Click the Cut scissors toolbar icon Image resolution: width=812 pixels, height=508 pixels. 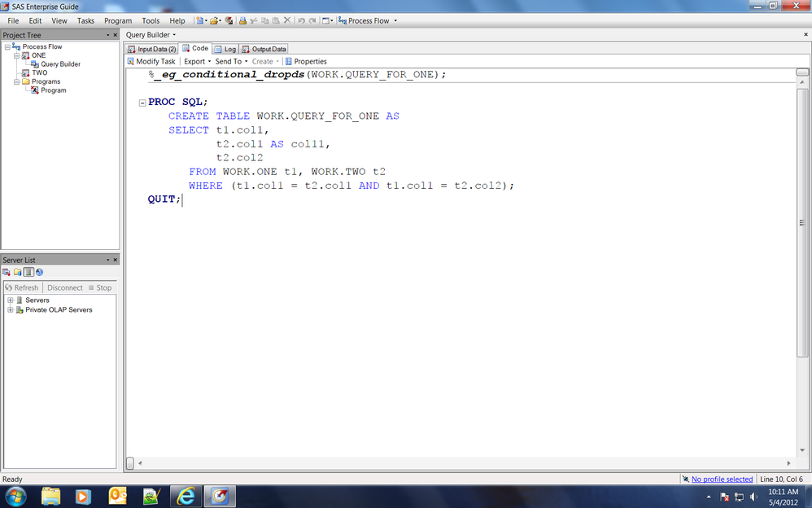[x=254, y=20]
